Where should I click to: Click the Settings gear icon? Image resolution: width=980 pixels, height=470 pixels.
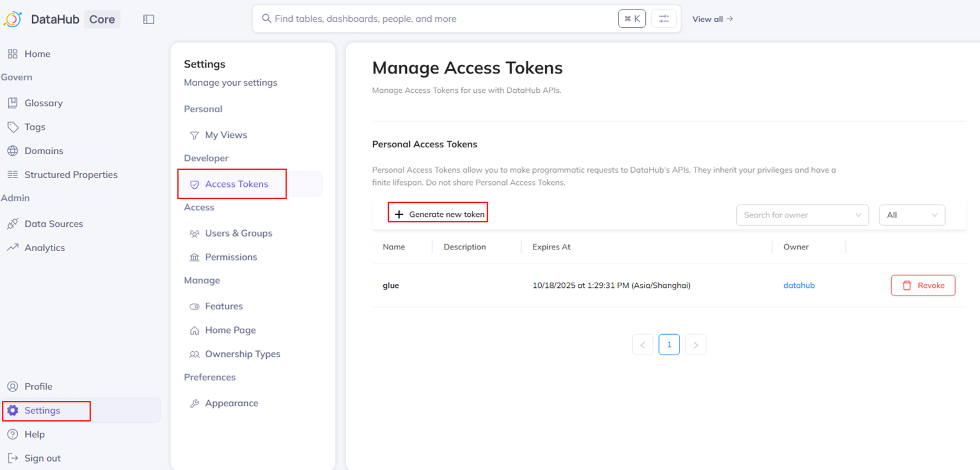(12, 410)
